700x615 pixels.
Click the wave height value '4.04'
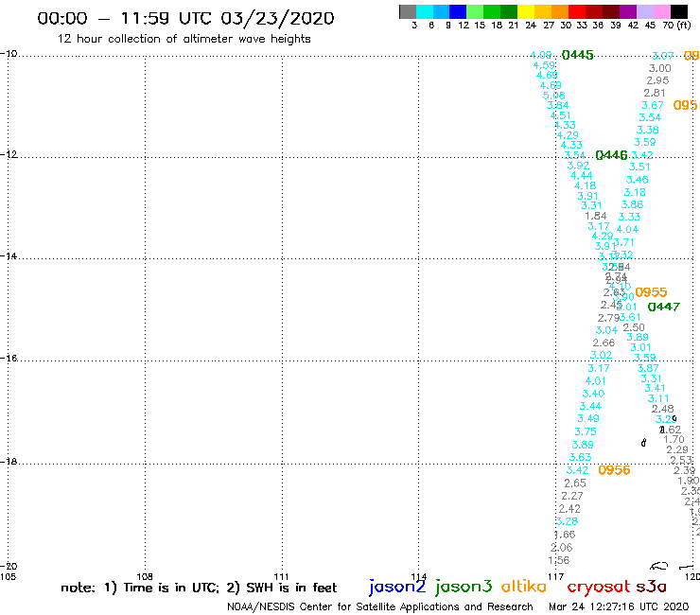click(x=627, y=229)
